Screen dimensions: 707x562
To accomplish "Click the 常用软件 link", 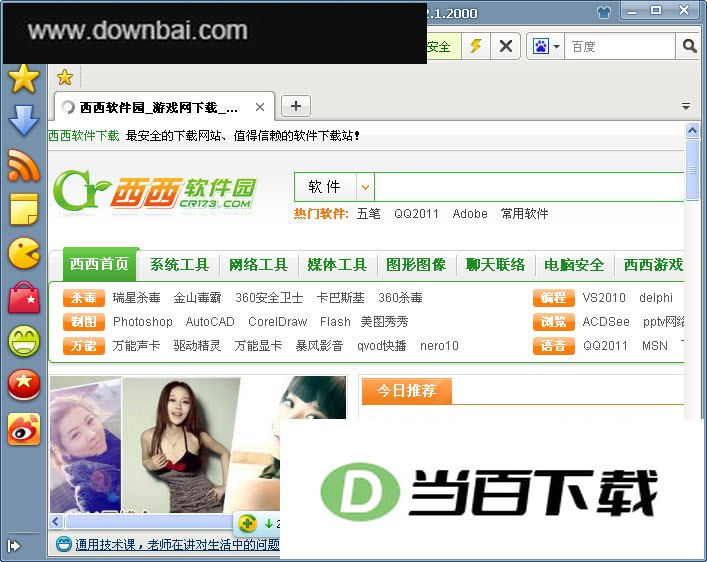I will pos(524,213).
